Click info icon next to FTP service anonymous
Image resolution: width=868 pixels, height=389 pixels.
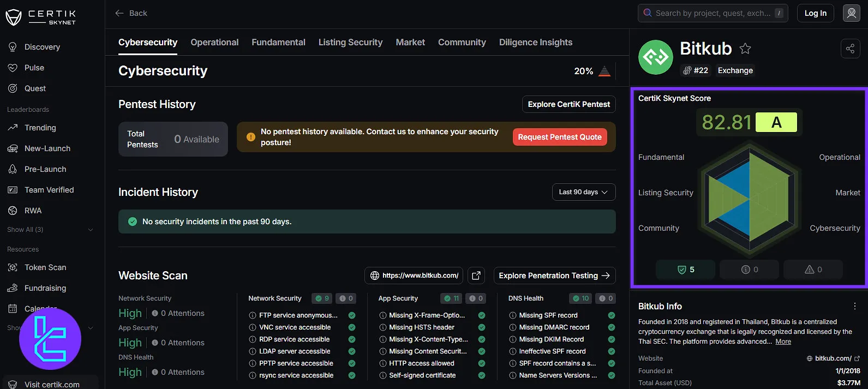click(253, 315)
